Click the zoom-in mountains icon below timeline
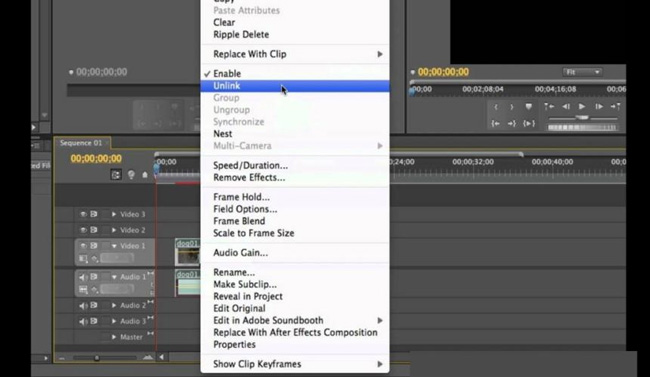This screenshot has height=377, width=650. [x=148, y=357]
